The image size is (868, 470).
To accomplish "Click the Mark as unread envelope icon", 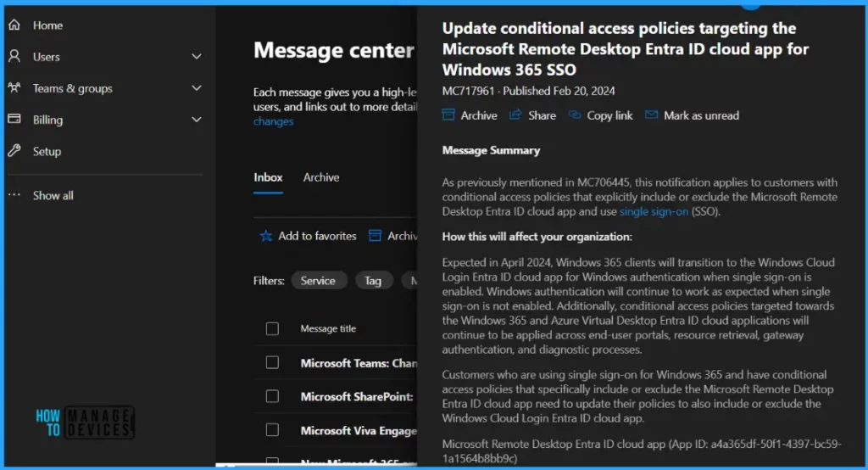I will [652, 115].
